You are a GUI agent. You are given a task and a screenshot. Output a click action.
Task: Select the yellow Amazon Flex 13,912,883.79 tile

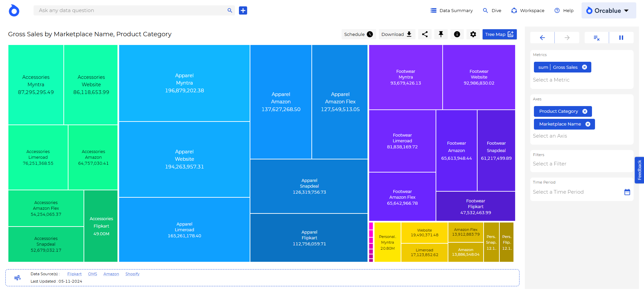(466, 232)
